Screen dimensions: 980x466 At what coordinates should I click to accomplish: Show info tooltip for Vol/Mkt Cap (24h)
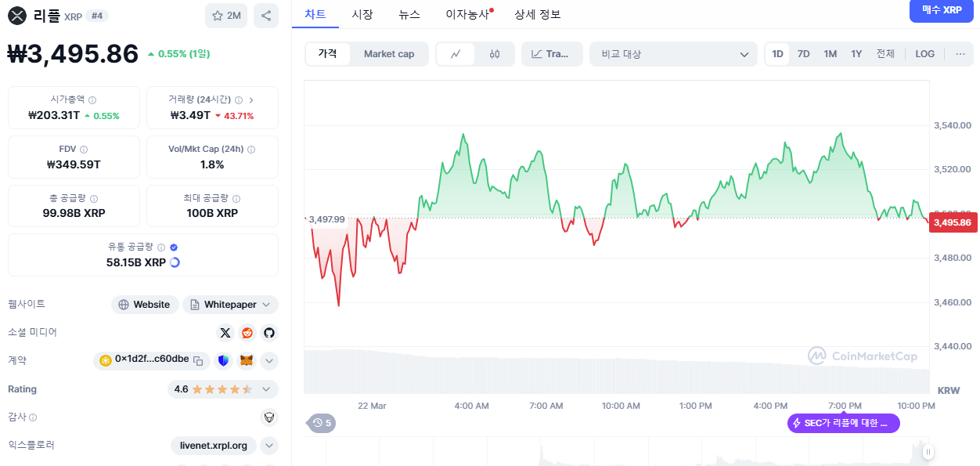click(251, 150)
